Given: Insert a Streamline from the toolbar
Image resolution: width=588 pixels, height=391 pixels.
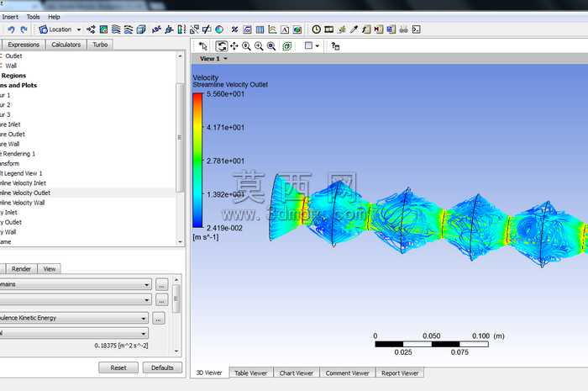Looking at the screenshot, I should tap(116, 29).
